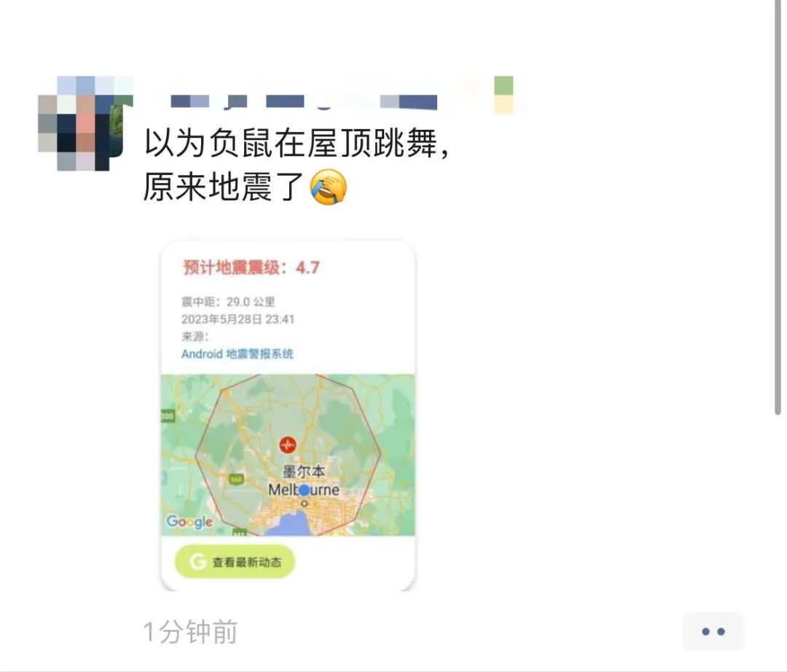
Task: Click the Android 地震警报系统 source link
Action: click(x=237, y=353)
